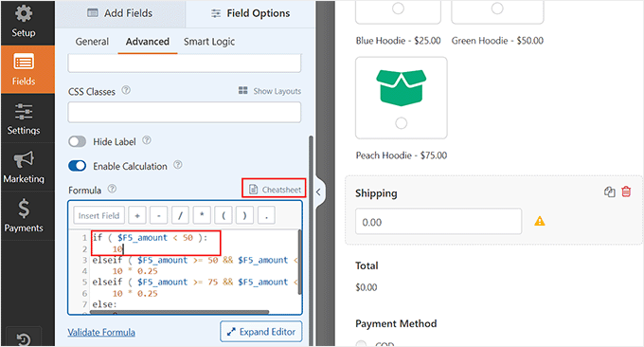The height and width of the screenshot is (347, 644).
Task: Open the revisions history icon
Action: point(24,339)
